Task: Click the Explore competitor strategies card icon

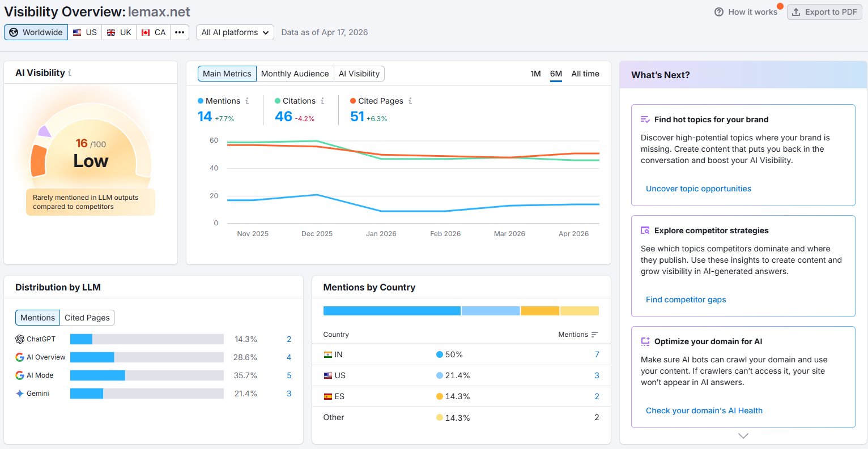Action: click(x=645, y=230)
